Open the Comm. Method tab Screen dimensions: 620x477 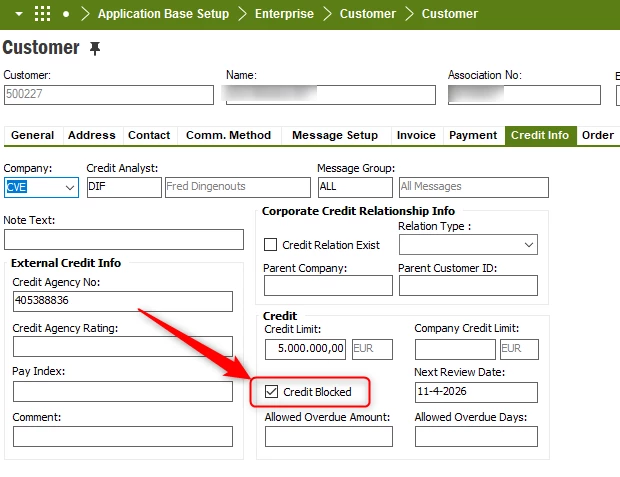coord(229,135)
